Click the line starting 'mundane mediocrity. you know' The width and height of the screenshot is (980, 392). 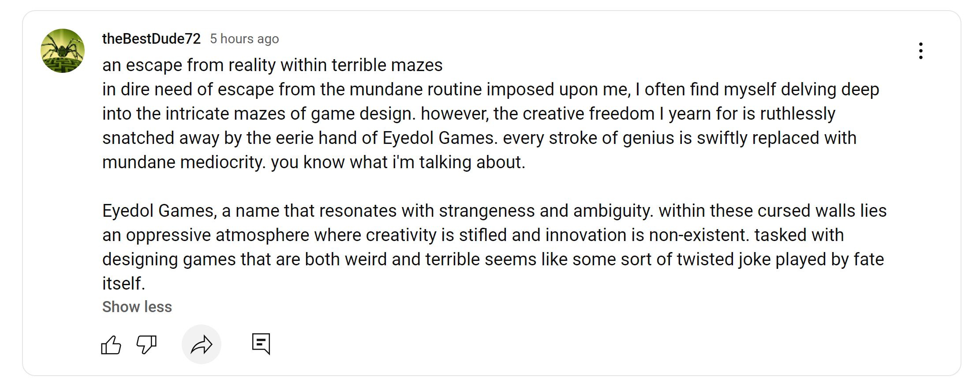(314, 162)
